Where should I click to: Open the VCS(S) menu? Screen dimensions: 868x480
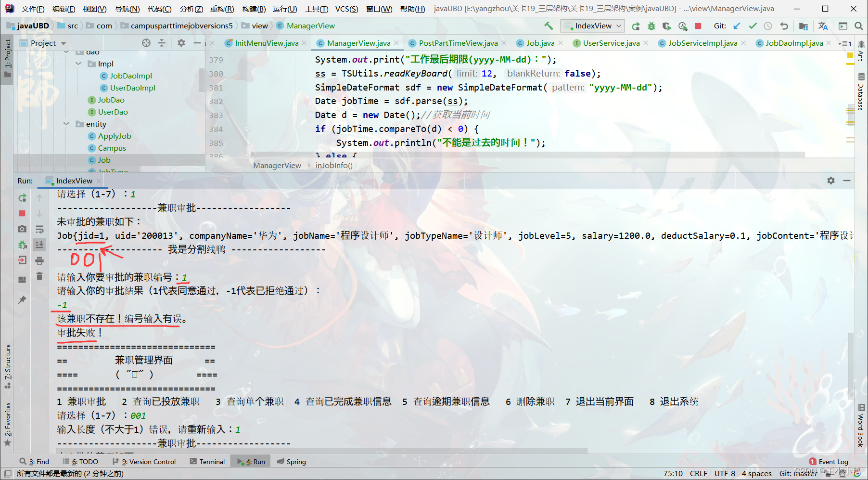coord(346,9)
